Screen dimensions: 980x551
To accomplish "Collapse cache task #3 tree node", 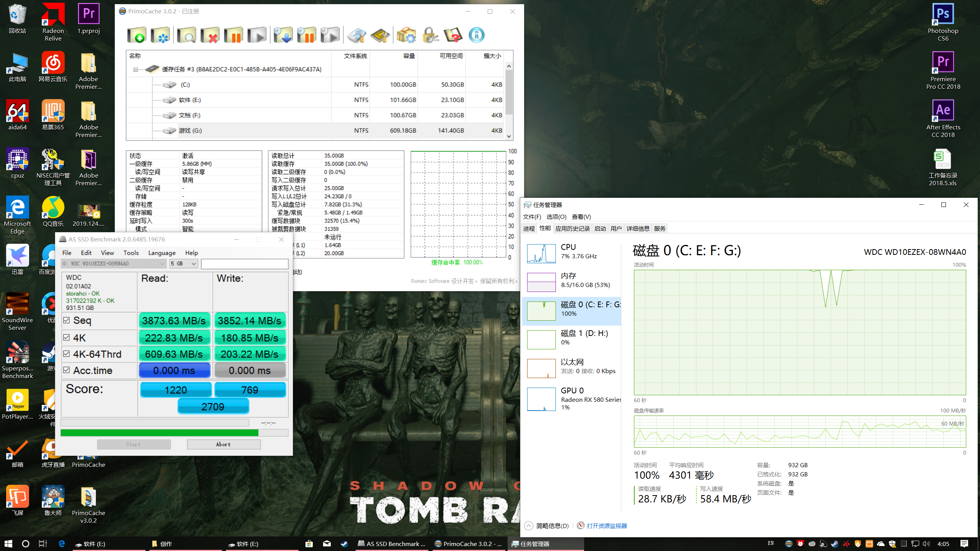I will pyautogui.click(x=136, y=70).
